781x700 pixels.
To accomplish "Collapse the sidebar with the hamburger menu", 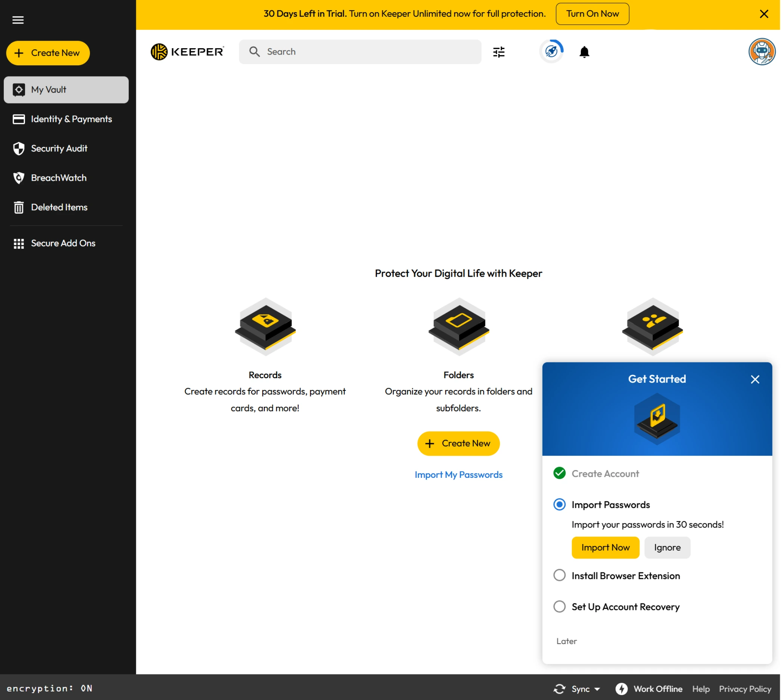I will [x=18, y=20].
